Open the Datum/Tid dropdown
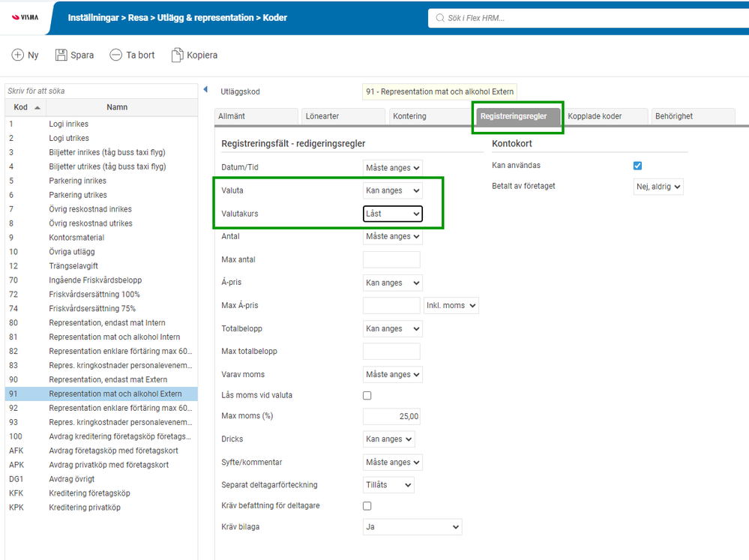Image resolution: width=749 pixels, height=560 pixels. click(393, 168)
